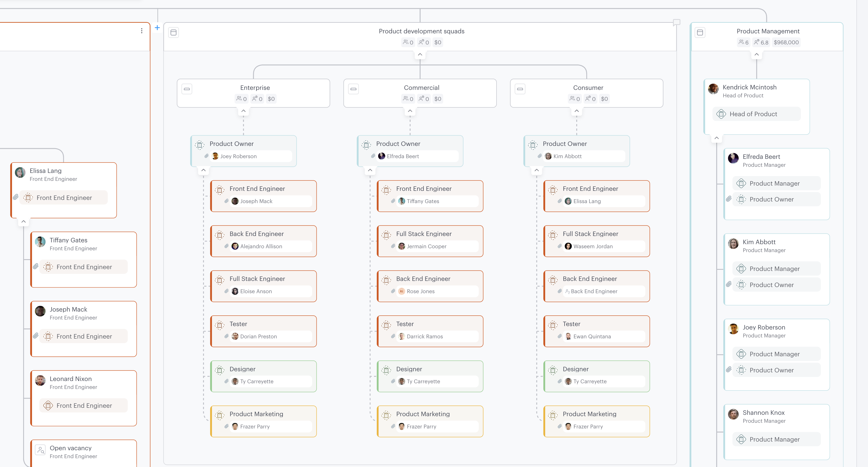Collapse children under Product development squads
Screen dimensions: 868x467
point(420,54)
